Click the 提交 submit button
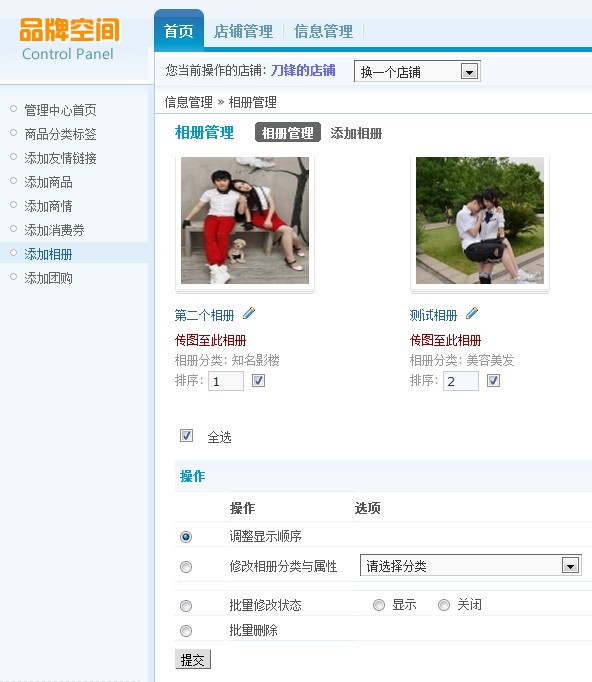This screenshot has height=682, width=592. tap(193, 659)
